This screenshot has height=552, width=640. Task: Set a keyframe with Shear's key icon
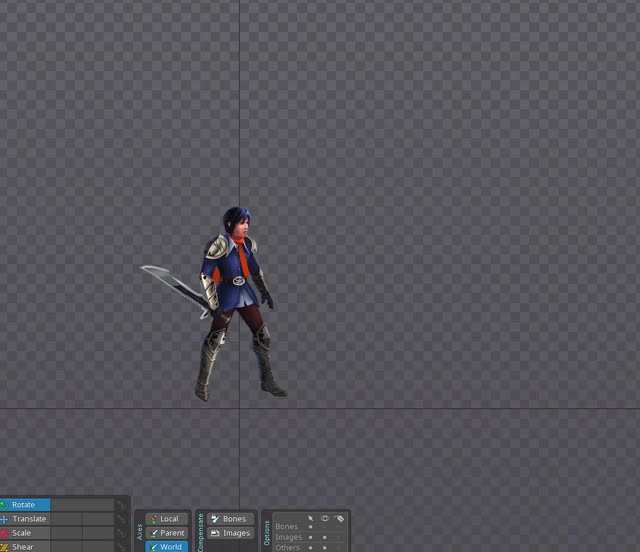[122, 547]
